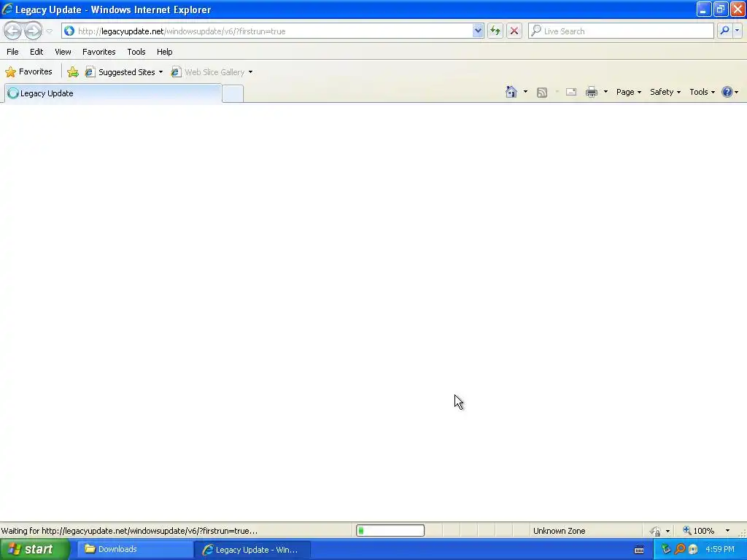Switch to Downloads taskbar window
This screenshot has width=747, height=560.
[135, 550]
